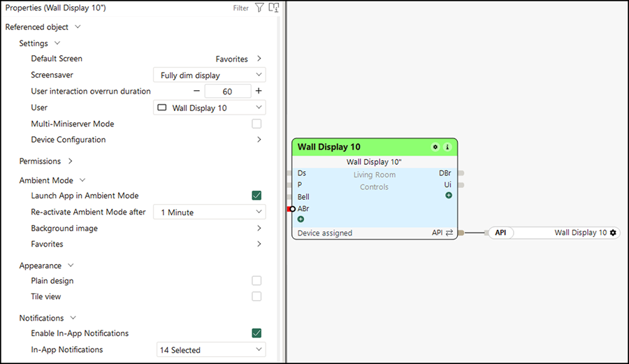Click gear icon on API Wall Display connector

(x=613, y=233)
